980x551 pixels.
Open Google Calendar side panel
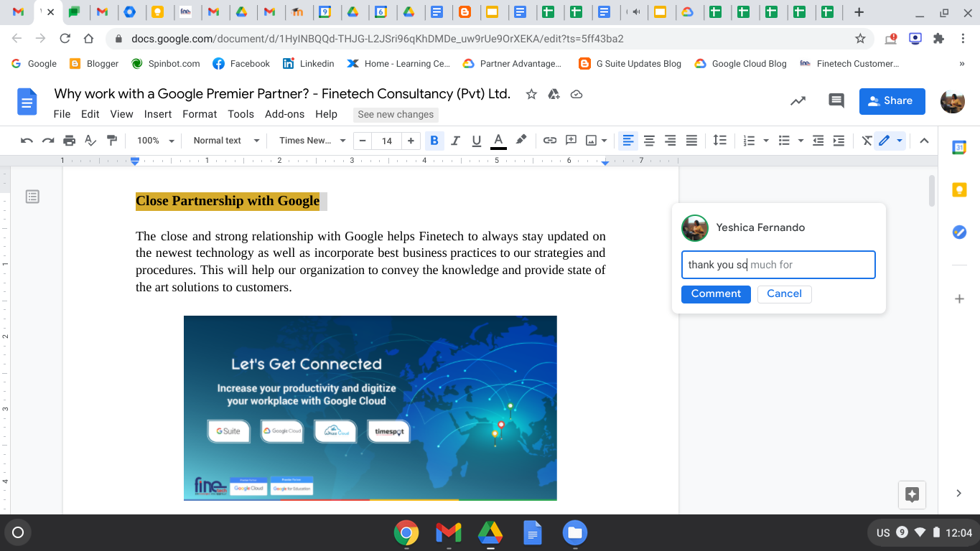pos(959,148)
